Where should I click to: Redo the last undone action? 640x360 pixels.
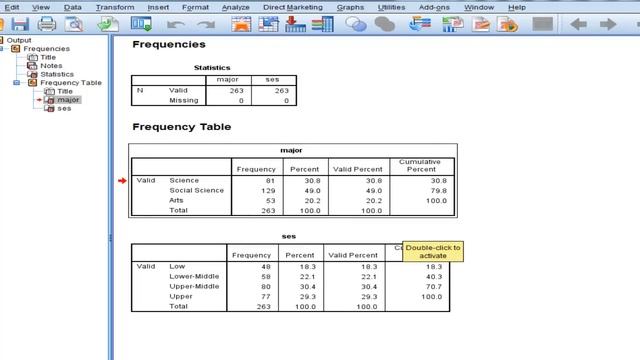click(206, 25)
